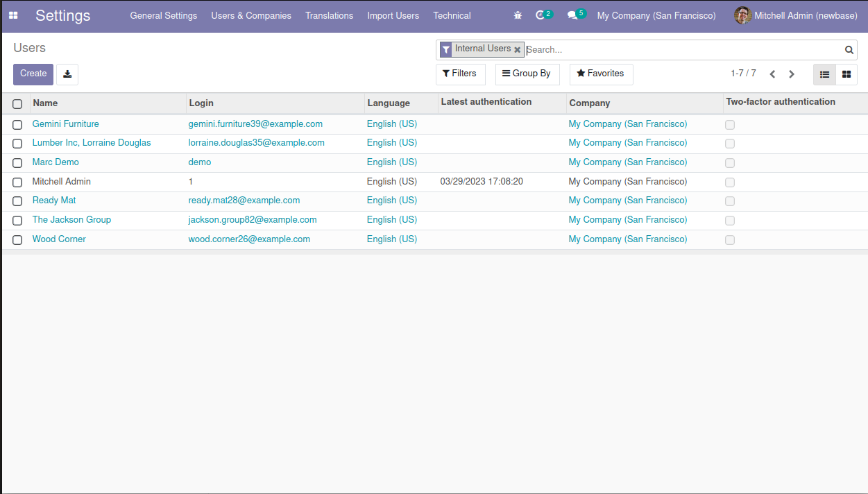
Task: Switch to list view
Action: tap(824, 74)
